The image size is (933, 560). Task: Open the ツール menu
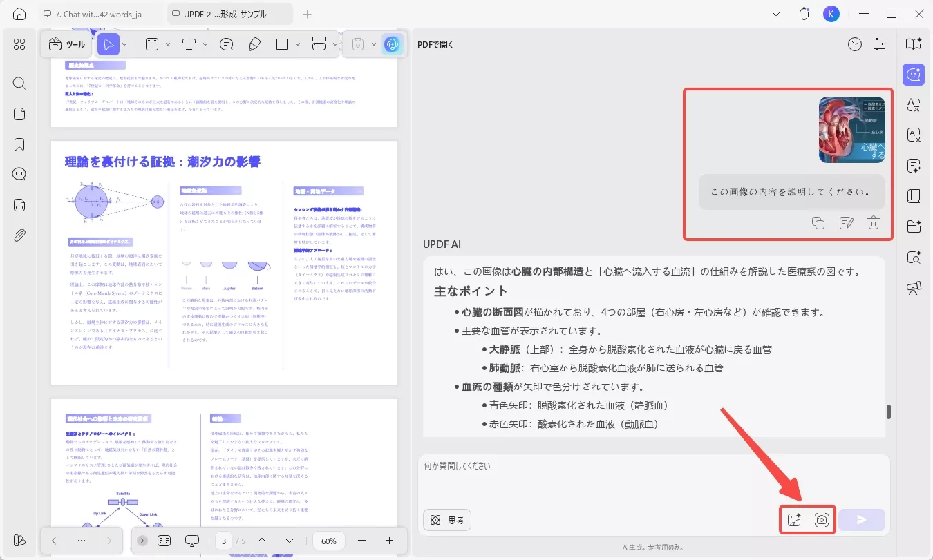coord(66,44)
